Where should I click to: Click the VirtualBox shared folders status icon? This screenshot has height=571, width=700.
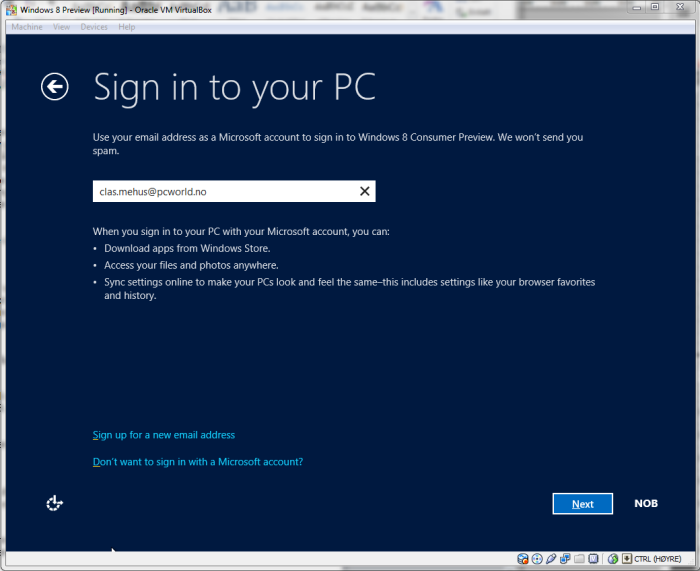coord(579,558)
